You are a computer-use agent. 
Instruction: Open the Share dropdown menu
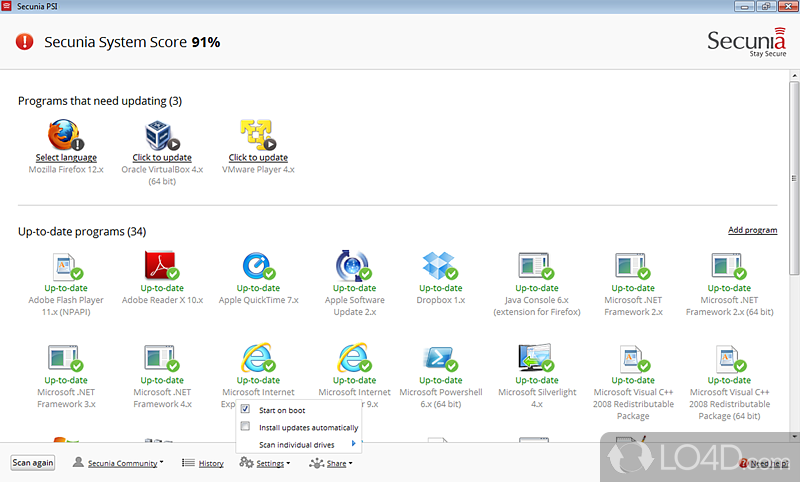(x=331, y=463)
